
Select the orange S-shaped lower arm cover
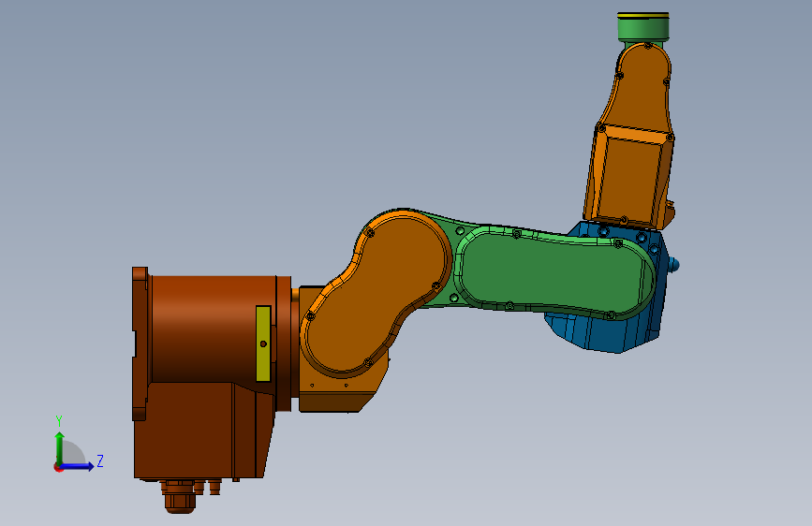tap(376, 293)
